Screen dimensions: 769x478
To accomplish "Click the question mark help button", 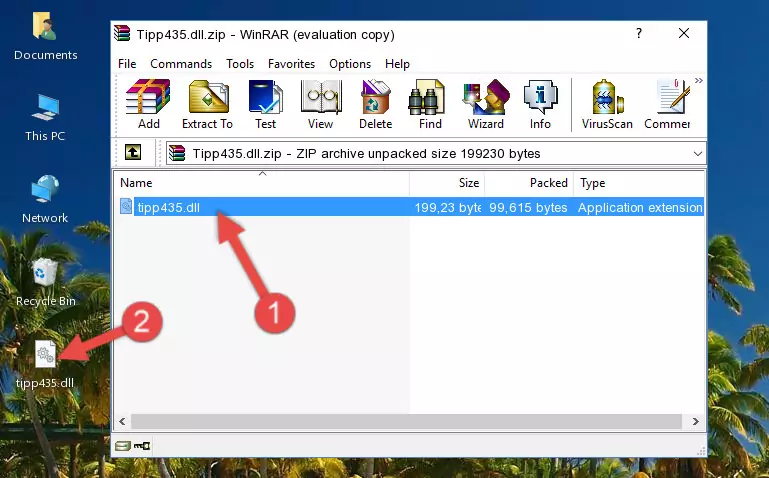I will click(639, 33).
